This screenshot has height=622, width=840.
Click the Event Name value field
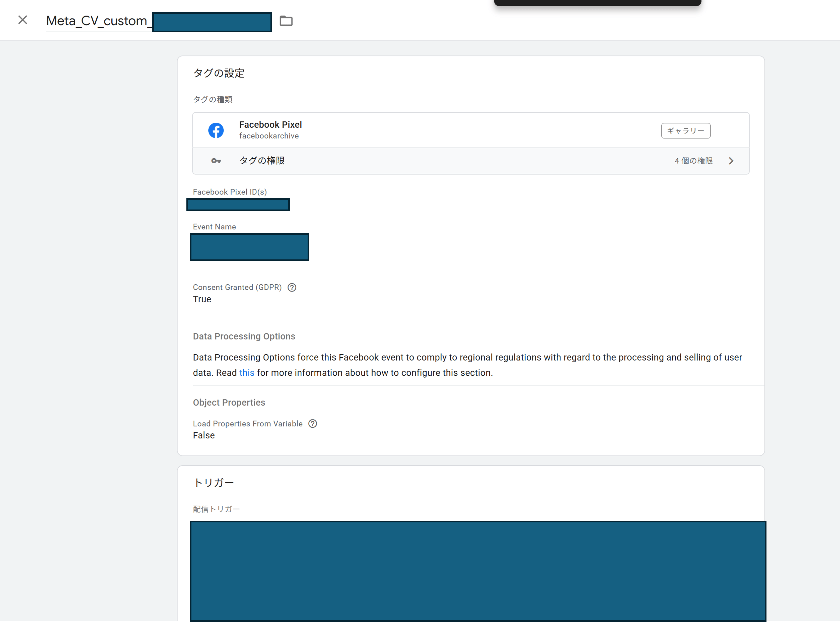(249, 247)
